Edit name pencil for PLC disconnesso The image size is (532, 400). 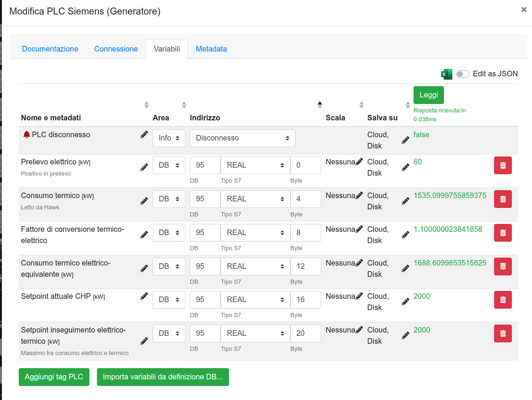(x=144, y=135)
